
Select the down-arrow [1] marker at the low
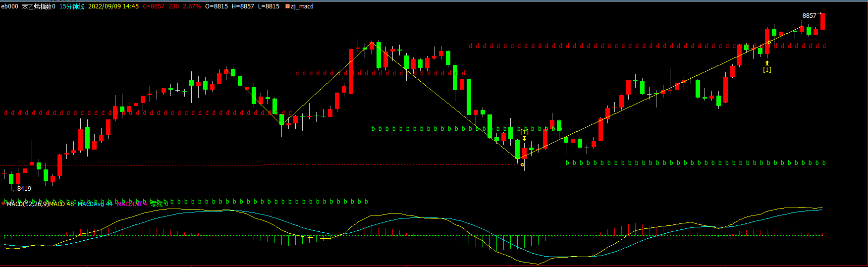click(x=524, y=135)
